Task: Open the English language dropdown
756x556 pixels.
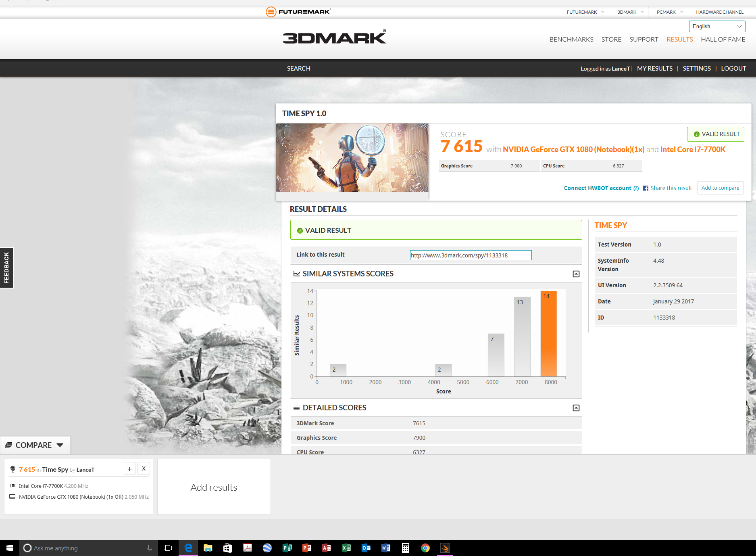Action: click(717, 27)
